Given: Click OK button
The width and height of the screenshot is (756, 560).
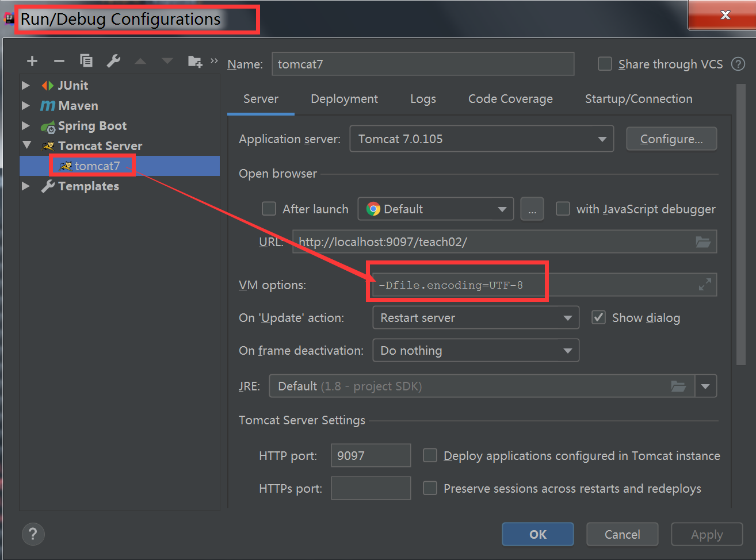Looking at the screenshot, I should (x=538, y=534).
